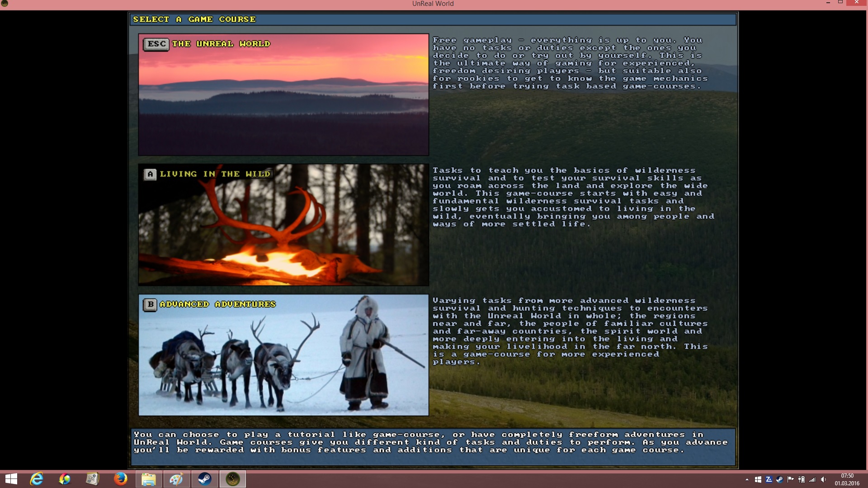Minimize the UnReal World window
Image resolution: width=868 pixels, height=488 pixels.
[x=828, y=3]
